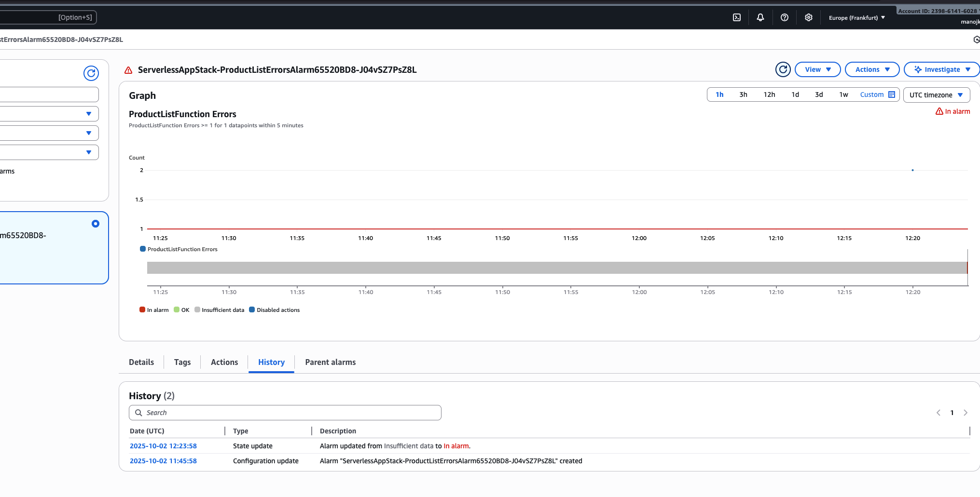Viewport: 980px width, 497px height.
Task: Select the 1w time range
Action: point(843,94)
